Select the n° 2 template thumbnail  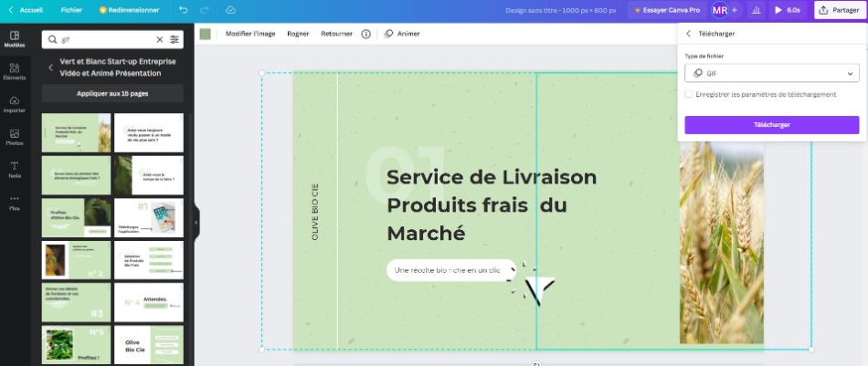[77, 260]
